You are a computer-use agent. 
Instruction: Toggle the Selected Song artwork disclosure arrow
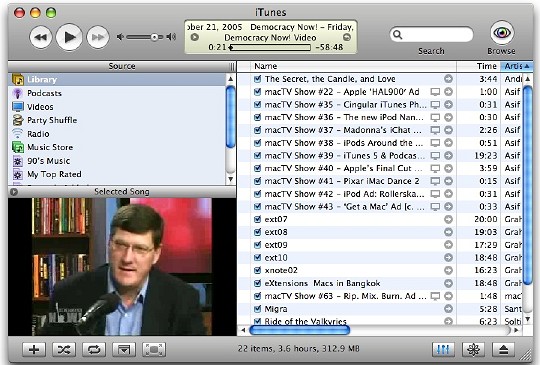coord(14,192)
